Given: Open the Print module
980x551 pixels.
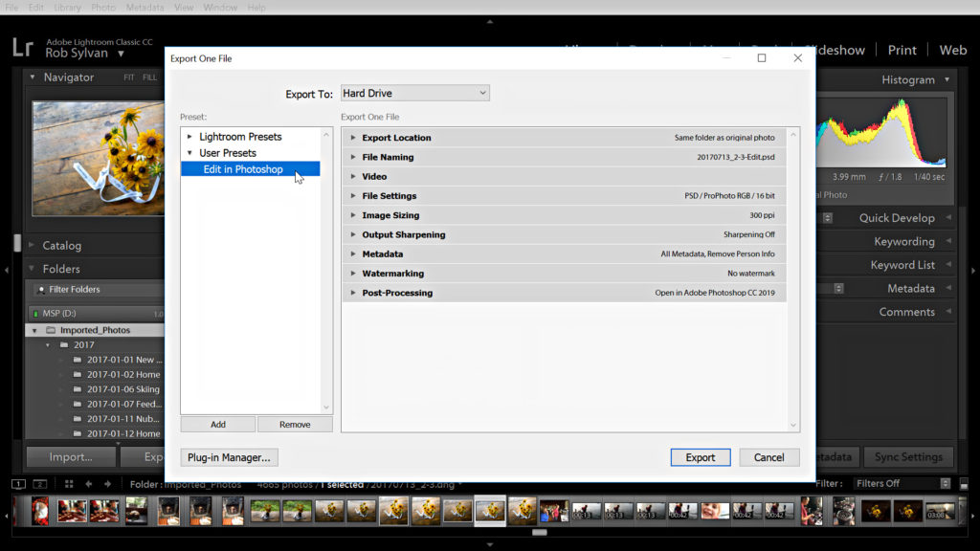Looking at the screenshot, I should tap(902, 50).
